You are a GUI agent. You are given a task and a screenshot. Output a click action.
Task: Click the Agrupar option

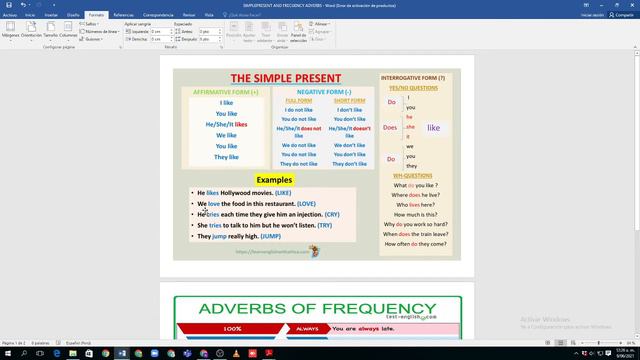coord(320,31)
